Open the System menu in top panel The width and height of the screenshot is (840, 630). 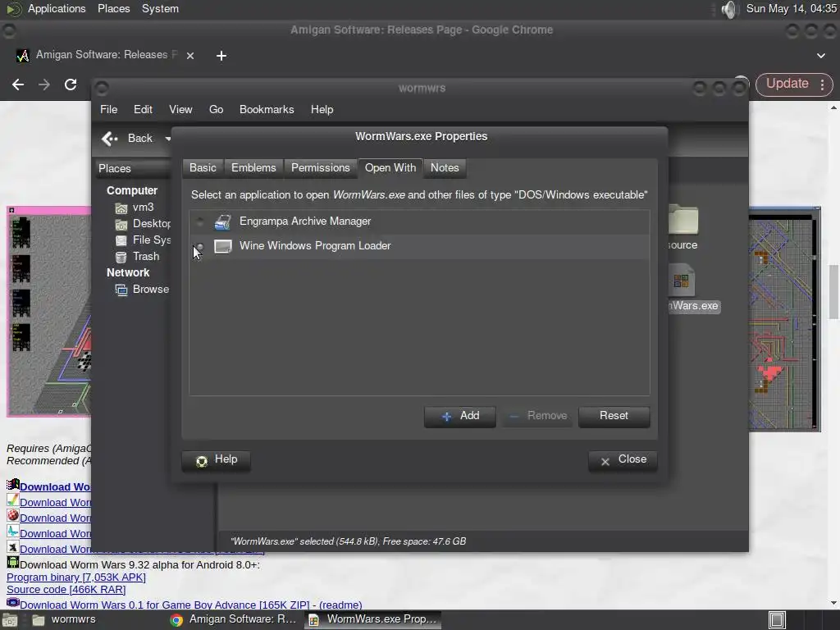point(160,8)
